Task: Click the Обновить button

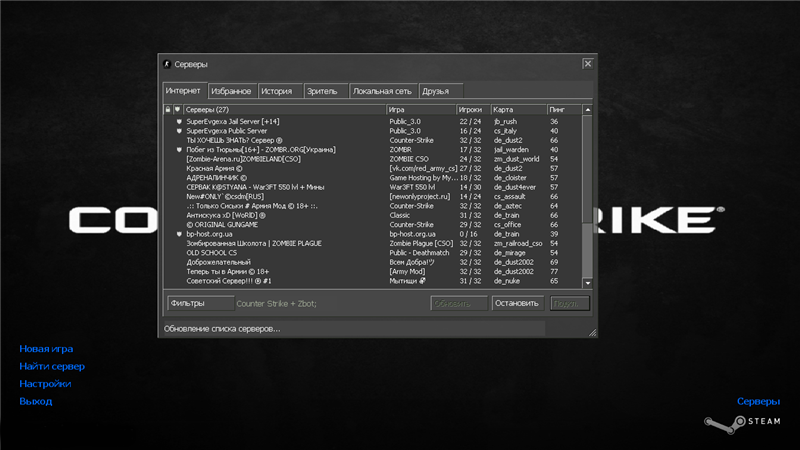Action: click(459, 303)
